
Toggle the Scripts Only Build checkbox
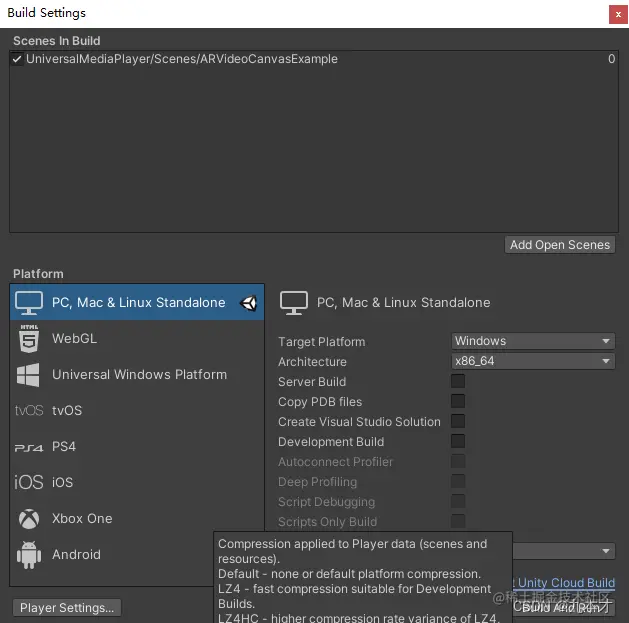(x=458, y=522)
